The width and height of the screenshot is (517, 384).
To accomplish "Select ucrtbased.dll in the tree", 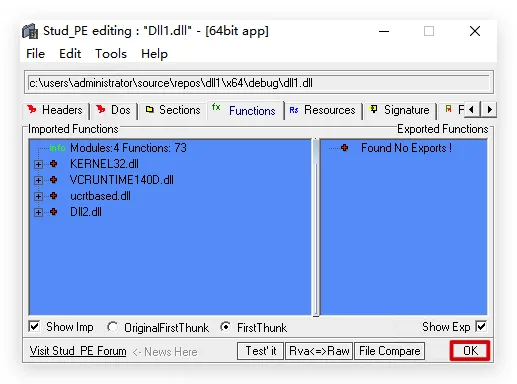I will 100,196.
